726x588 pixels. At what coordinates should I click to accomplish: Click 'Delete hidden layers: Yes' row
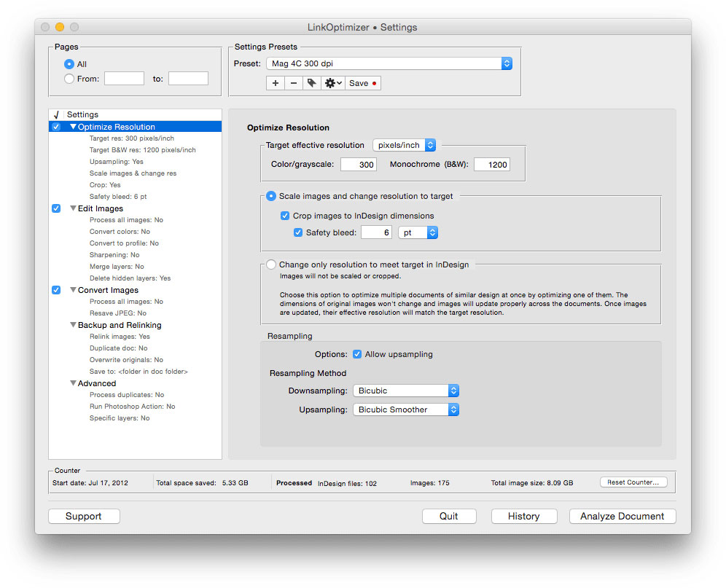[x=130, y=278]
